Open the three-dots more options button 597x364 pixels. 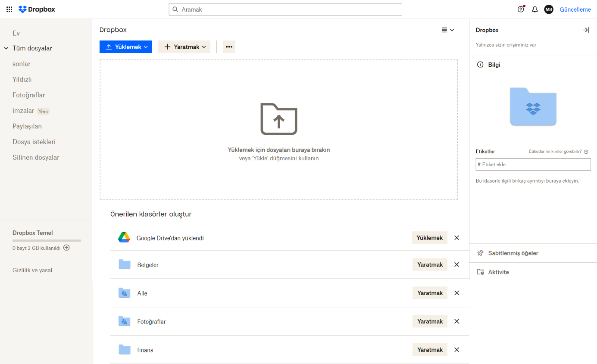(229, 47)
